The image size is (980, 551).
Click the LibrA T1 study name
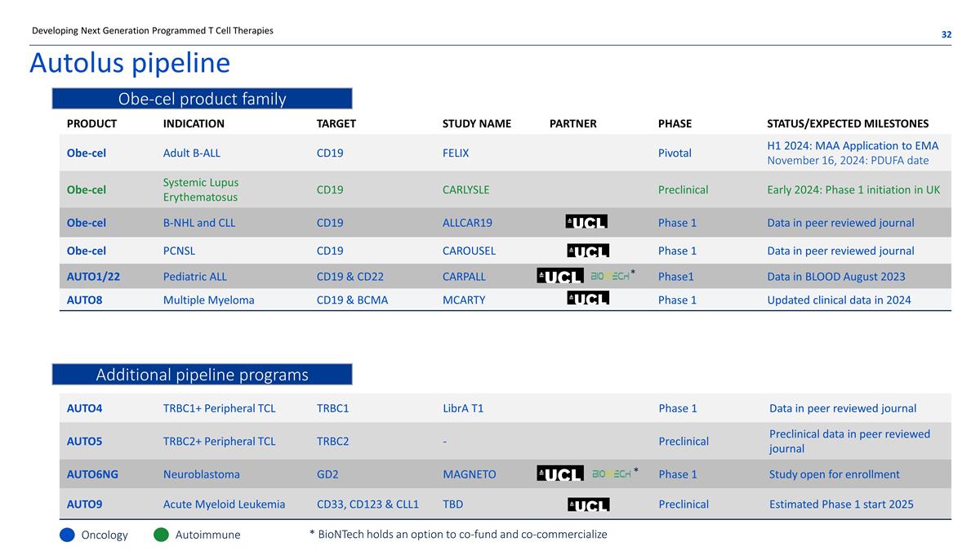(463, 408)
